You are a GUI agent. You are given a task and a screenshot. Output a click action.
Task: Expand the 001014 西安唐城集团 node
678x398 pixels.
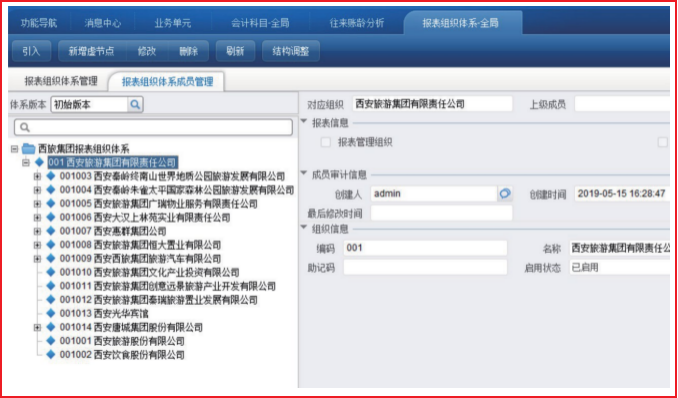point(37,327)
